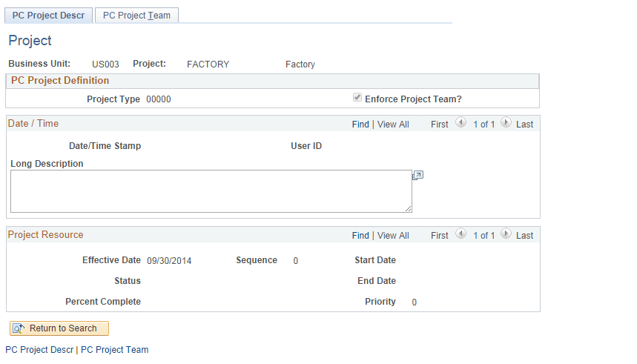The height and width of the screenshot is (364, 637).
Task: Click View All in Date / Time section
Action: (393, 125)
